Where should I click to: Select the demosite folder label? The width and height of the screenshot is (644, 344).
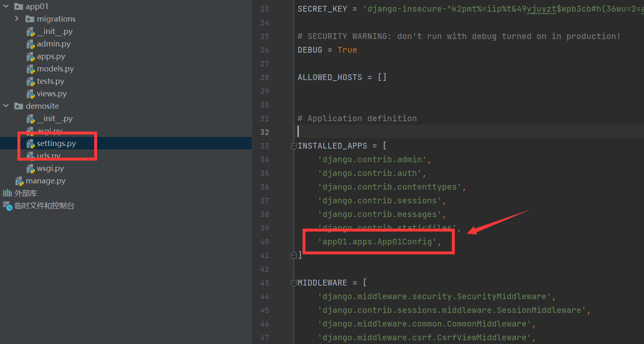pyautogui.click(x=42, y=106)
